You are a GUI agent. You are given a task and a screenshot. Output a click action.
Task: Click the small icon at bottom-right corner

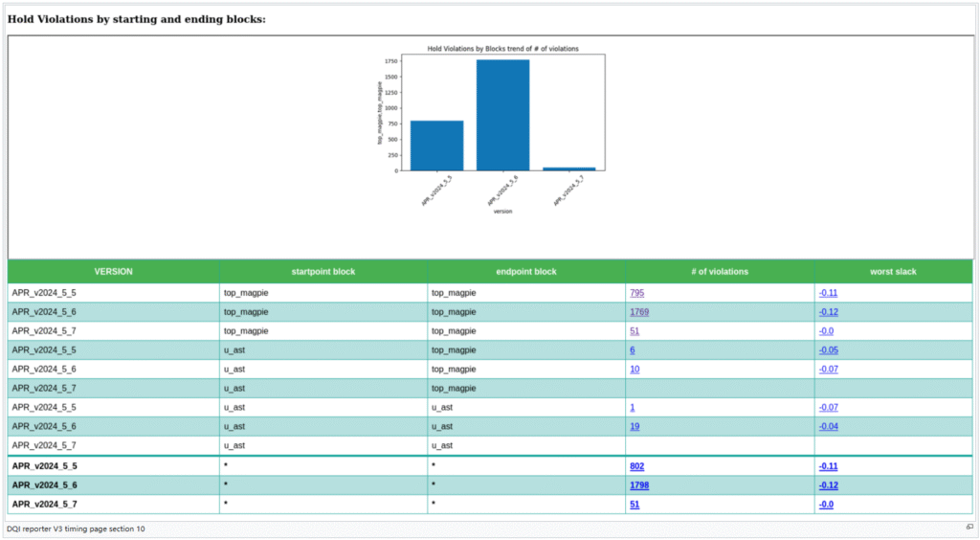(969, 528)
